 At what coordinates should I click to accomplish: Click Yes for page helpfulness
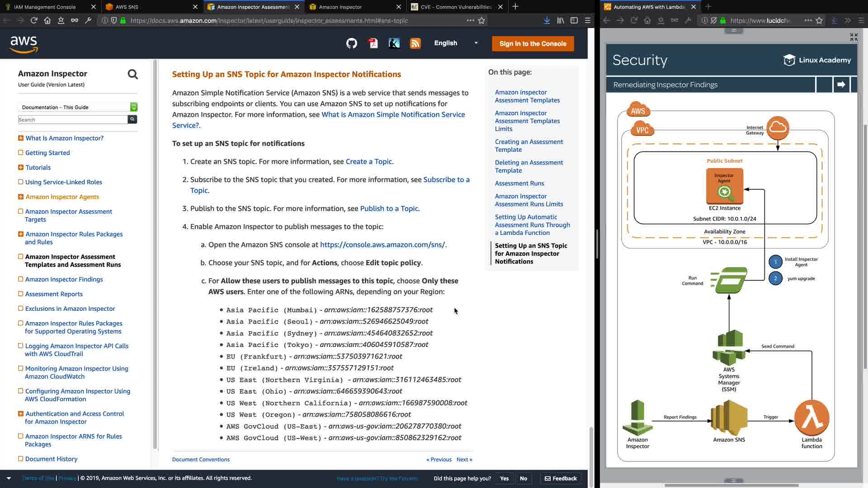[x=505, y=479]
